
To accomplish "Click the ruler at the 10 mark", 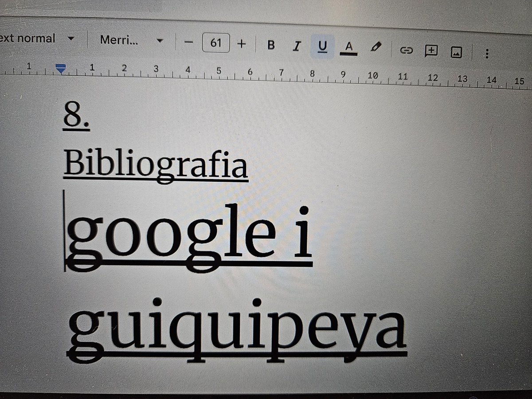I will tap(372, 75).
